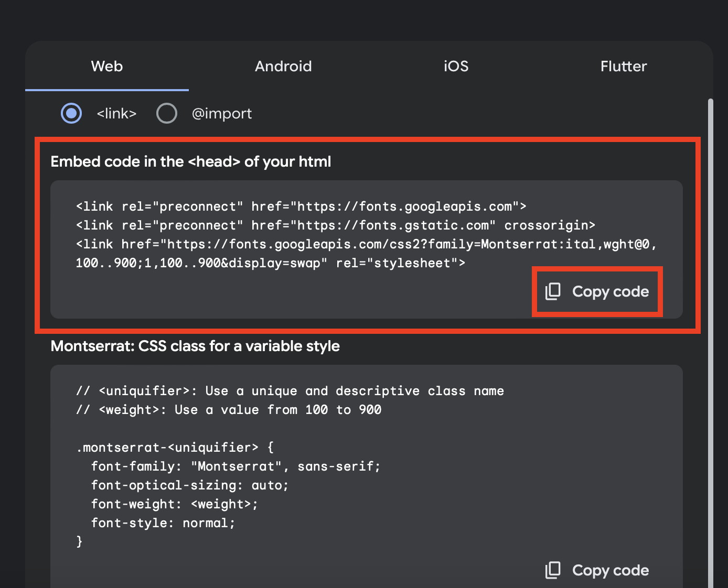Click the '// <uniquifier>' comment line

(x=290, y=391)
